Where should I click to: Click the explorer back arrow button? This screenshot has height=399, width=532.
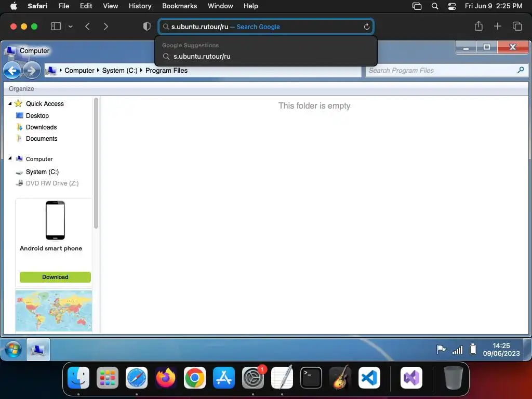coord(12,71)
